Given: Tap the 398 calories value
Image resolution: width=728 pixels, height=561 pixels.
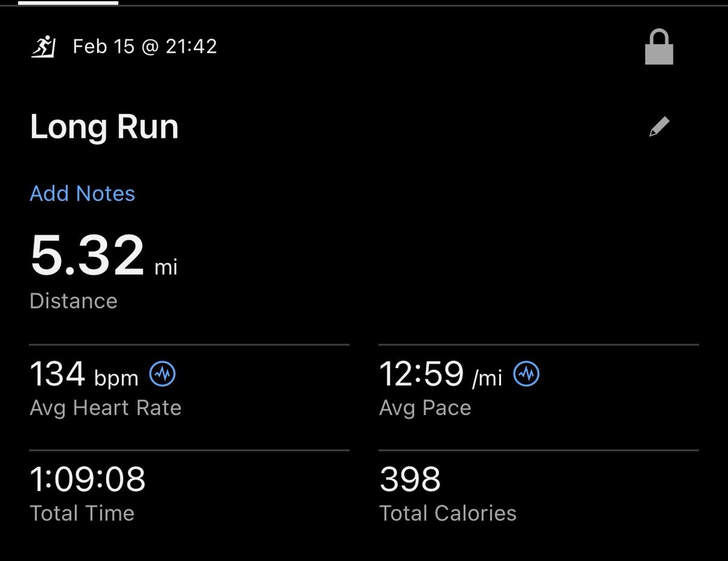Looking at the screenshot, I should pyautogui.click(x=410, y=479).
